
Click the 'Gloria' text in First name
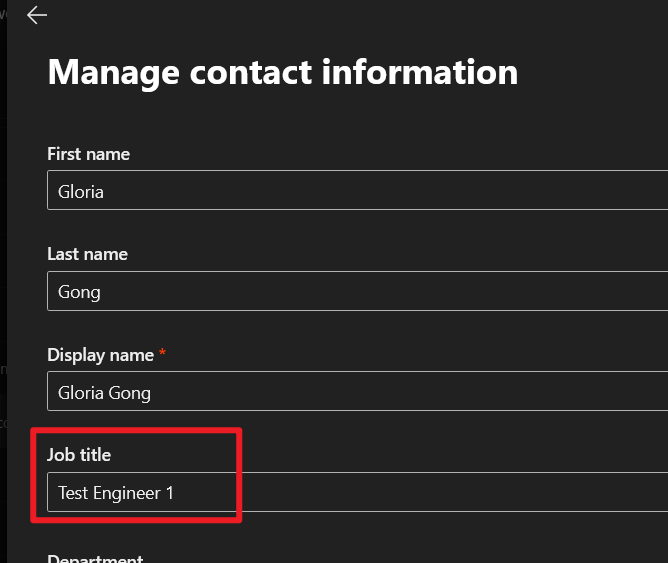[81, 192]
